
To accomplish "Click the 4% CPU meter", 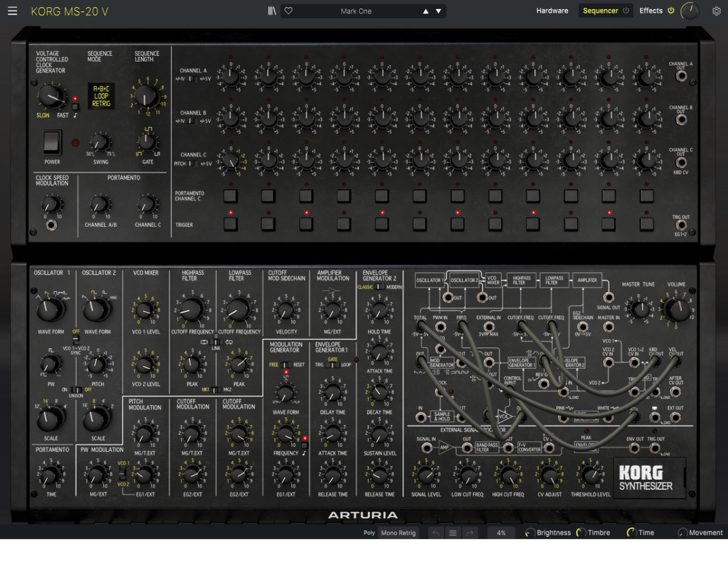I will pos(501,533).
